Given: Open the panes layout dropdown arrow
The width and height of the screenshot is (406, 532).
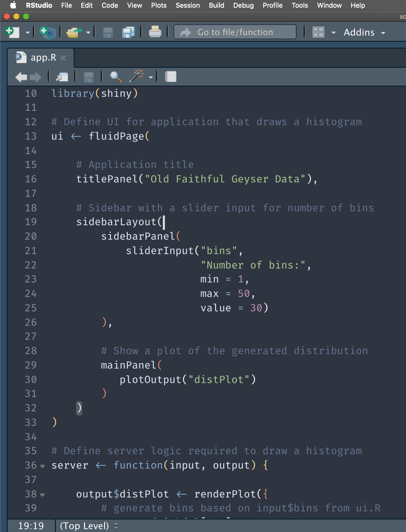Looking at the screenshot, I should point(334,33).
